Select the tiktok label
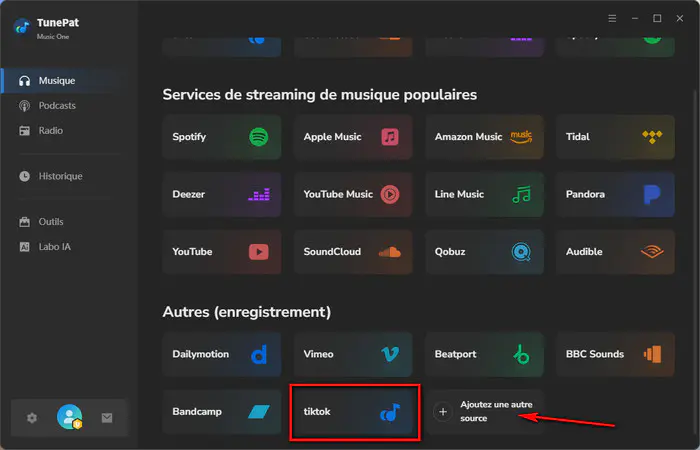The height and width of the screenshot is (450, 700). (x=317, y=412)
